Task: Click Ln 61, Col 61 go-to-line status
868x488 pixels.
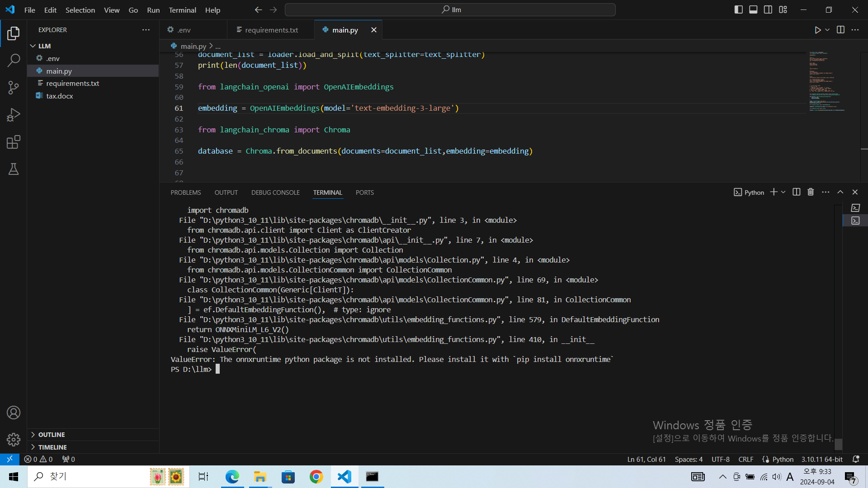Action: pyautogui.click(x=646, y=459)
